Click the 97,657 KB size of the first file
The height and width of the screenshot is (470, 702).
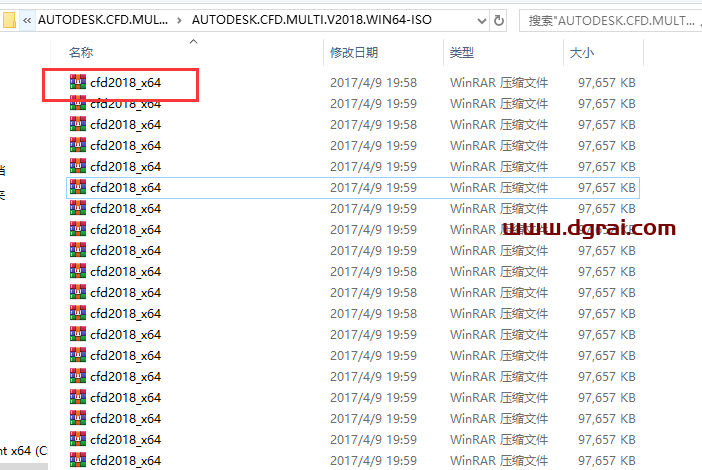coord(606,83)
